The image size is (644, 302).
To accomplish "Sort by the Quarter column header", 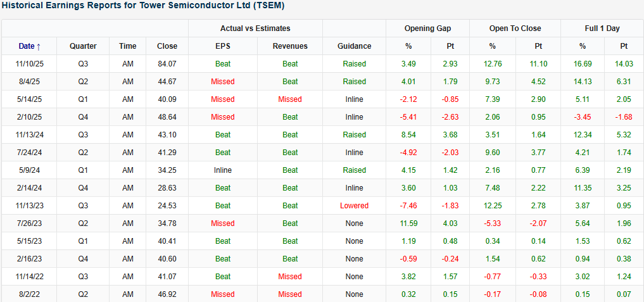I will (83, 46).
